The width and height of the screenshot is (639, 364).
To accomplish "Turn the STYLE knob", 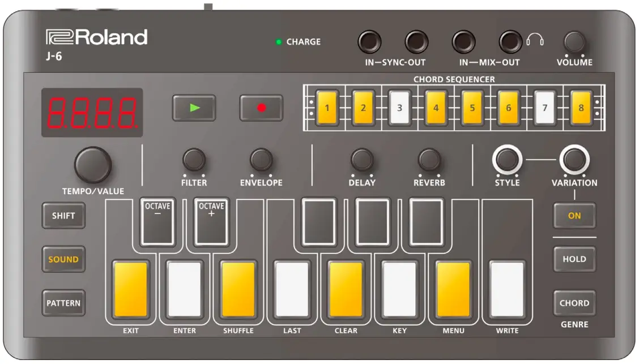I will coord(508,160).
